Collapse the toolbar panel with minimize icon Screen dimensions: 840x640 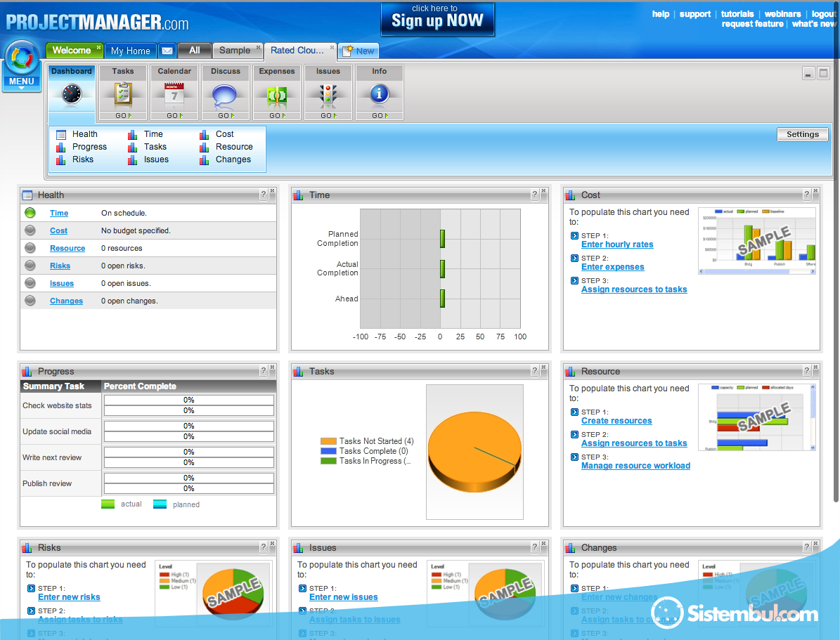coord(809,74)
